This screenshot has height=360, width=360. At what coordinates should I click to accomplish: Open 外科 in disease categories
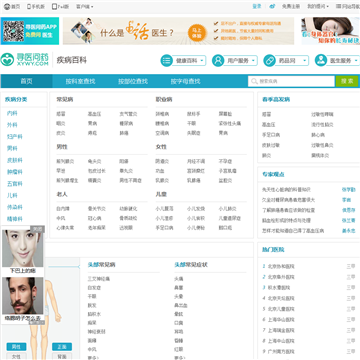click(x=12, y=125)
